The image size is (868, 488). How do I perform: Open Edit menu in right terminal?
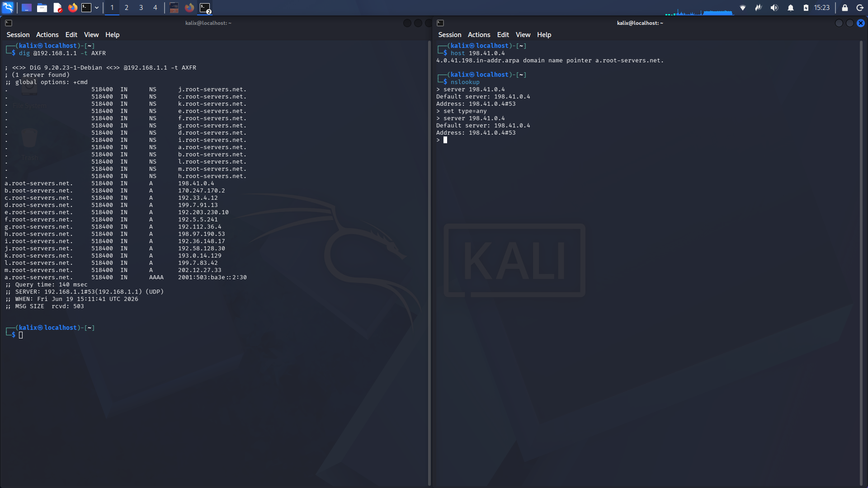pyautogui.click(x=503, y=35)
